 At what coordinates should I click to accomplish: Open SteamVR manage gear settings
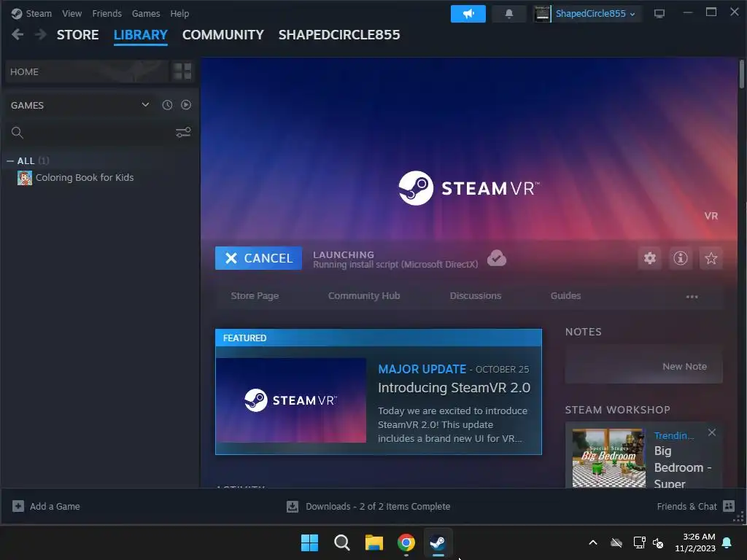pyautogui.click(x=650, y=258)
